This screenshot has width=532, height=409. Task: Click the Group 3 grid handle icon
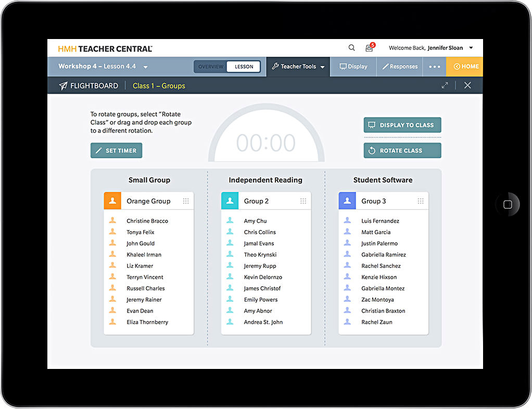click(421, 201)
